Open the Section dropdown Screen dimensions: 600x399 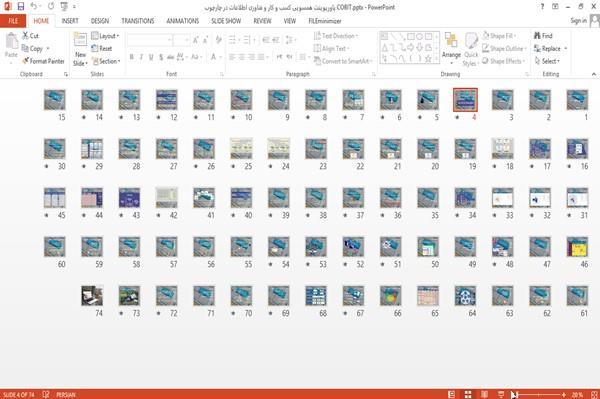coord(106,61)
